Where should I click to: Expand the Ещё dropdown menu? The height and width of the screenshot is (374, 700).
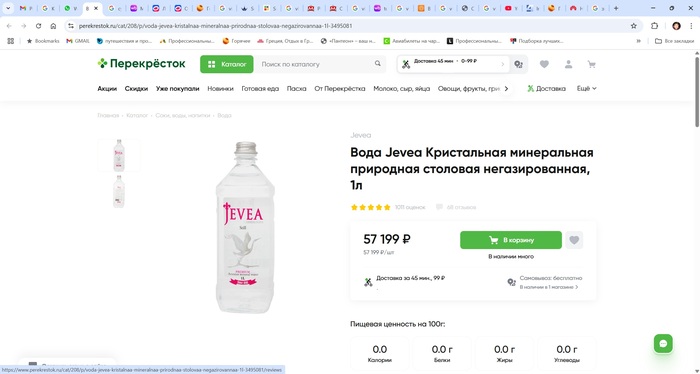click(586, 88)
